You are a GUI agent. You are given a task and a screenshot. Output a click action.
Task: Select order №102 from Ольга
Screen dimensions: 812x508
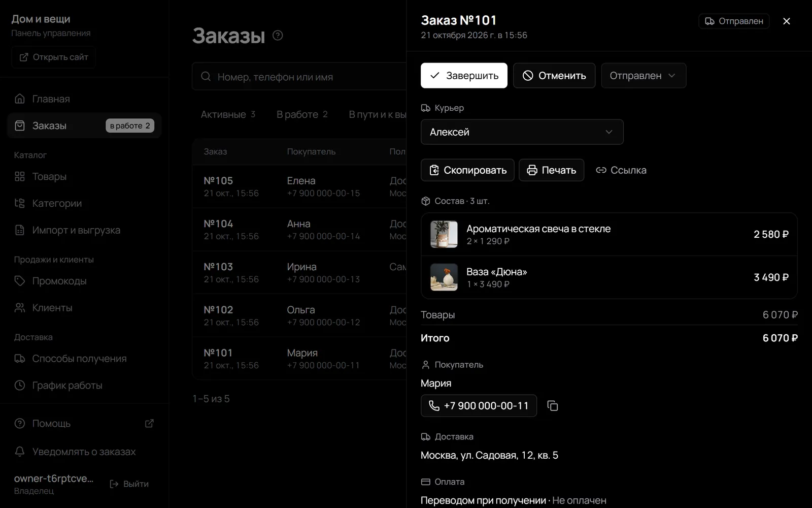click(299, 315)
